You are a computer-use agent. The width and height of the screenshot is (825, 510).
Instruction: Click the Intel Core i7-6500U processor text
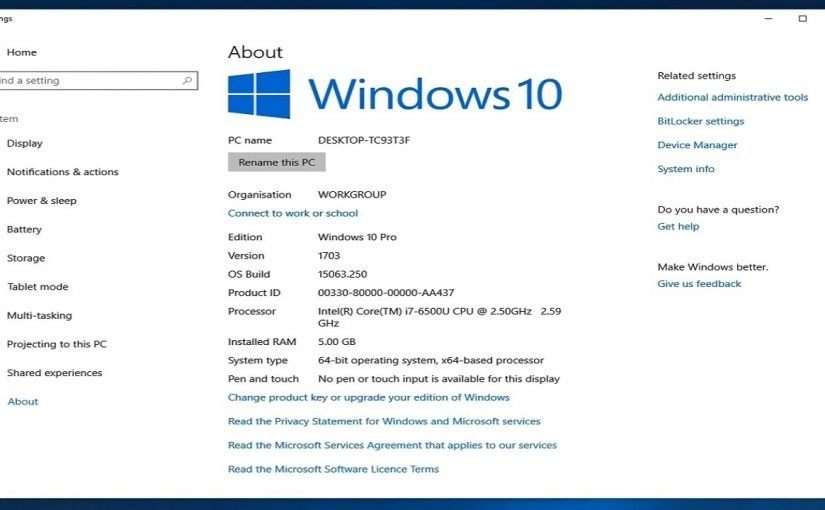[x=439, y=317]
